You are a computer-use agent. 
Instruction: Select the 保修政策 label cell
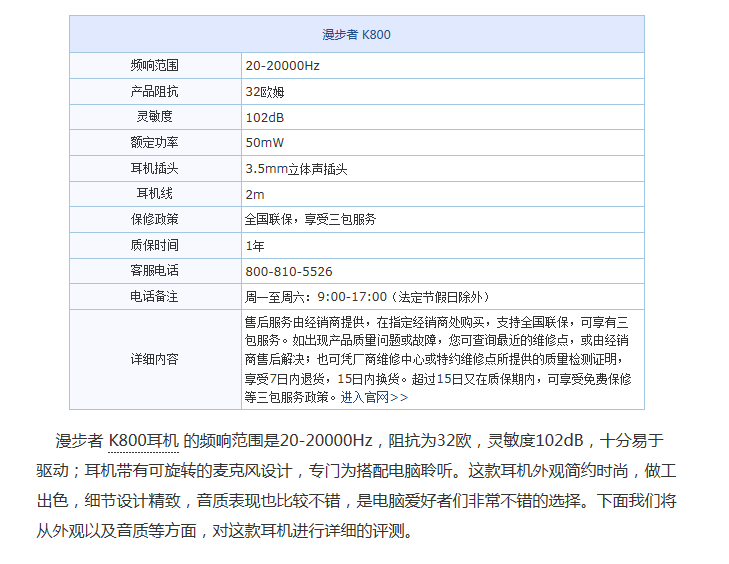coord(154,219)
